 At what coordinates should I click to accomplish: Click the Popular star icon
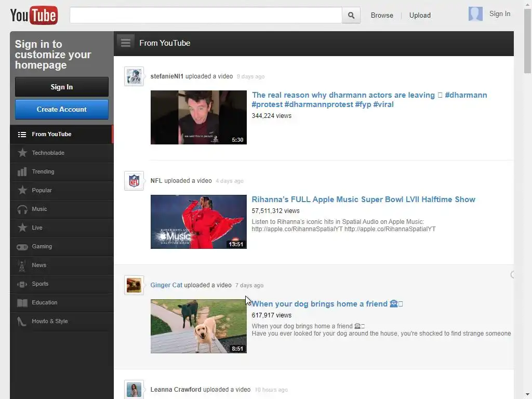pyautogui.click(x=22, y=190)
